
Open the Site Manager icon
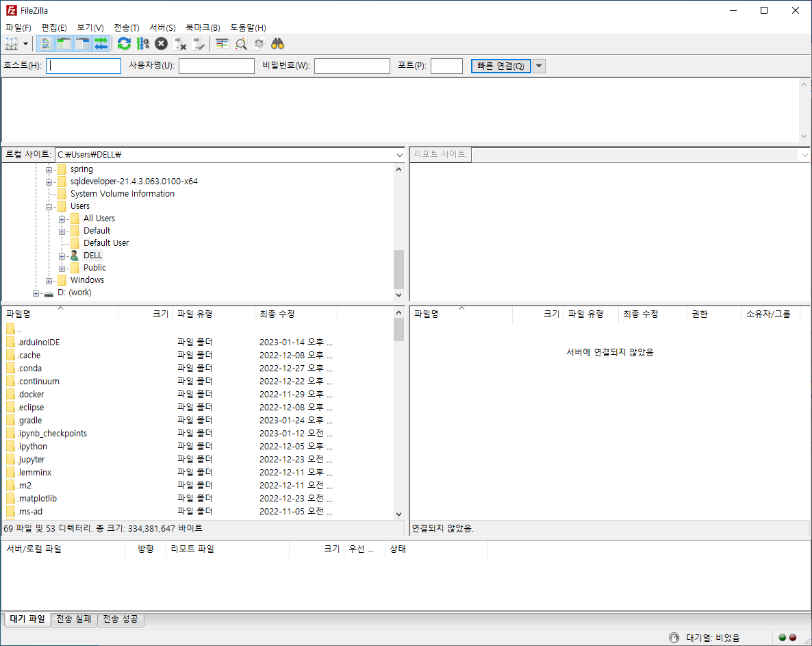pyautogui.click(x=12, y=44)
